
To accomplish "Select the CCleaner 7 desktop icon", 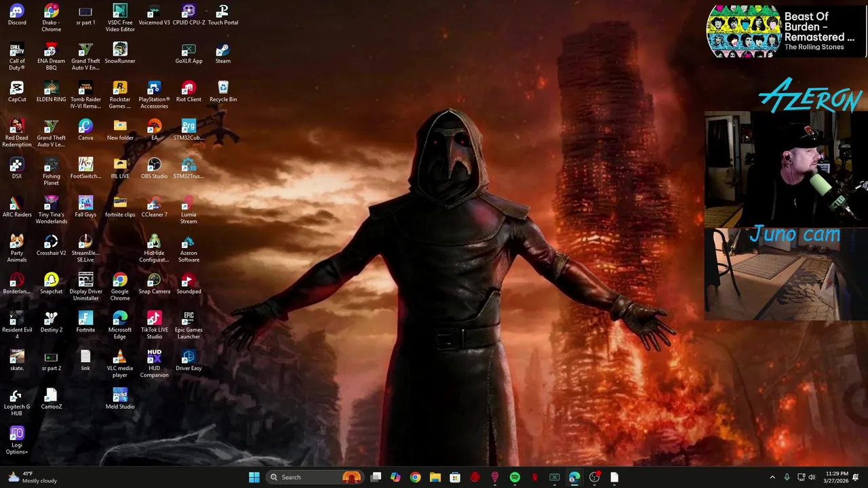I will pos(154,207).
